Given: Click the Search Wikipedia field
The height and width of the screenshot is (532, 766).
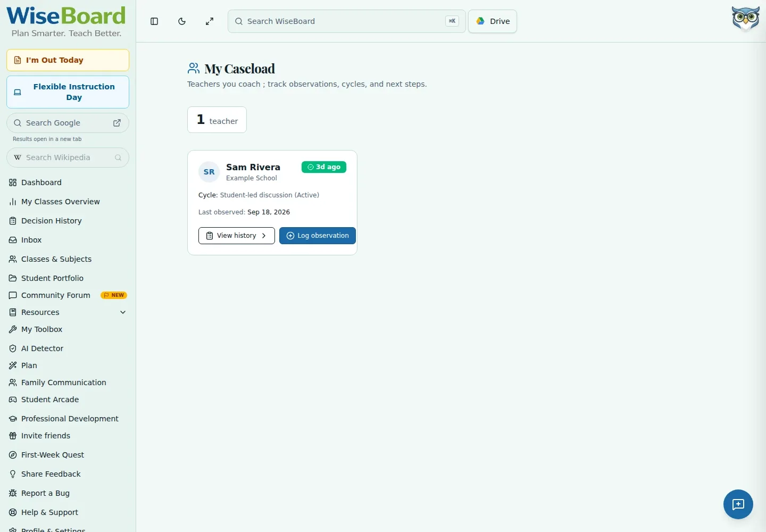Looking at the screenshot, I should click(68, 157).
